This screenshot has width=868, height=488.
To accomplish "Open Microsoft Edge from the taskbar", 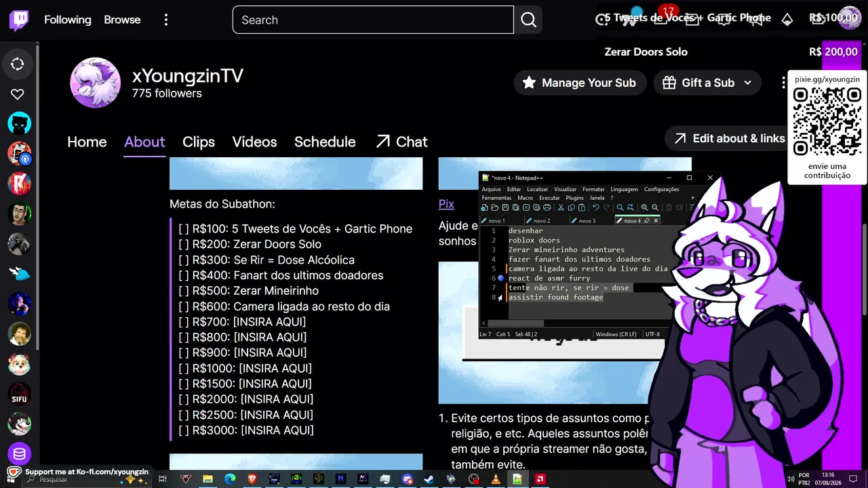I will (x=230, y=479).
